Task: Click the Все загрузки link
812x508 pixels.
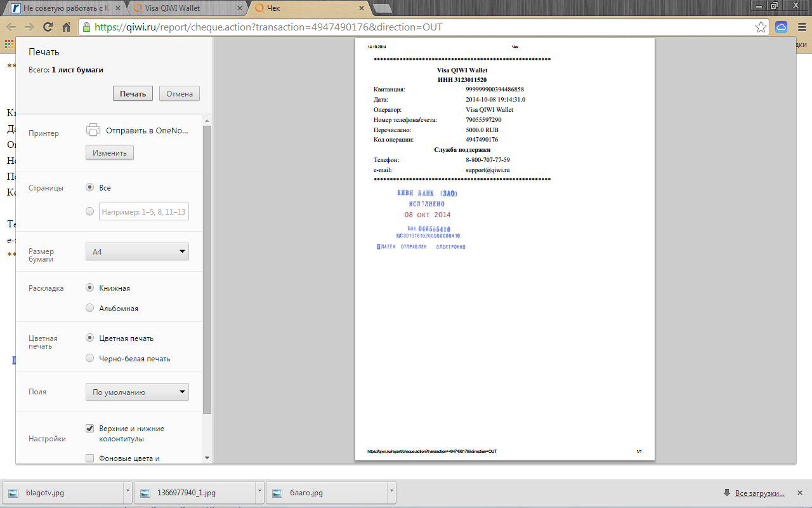Action: pyautogui.click(x=759, y=493)
